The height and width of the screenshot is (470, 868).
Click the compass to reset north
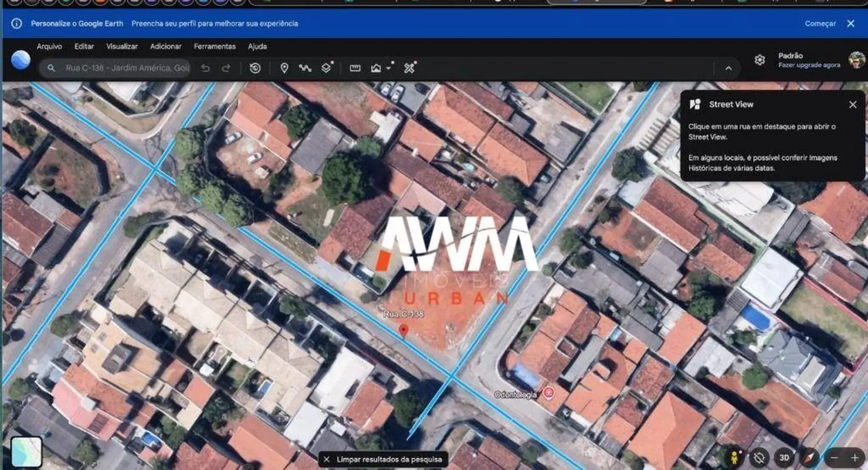[x=809, y=458]
